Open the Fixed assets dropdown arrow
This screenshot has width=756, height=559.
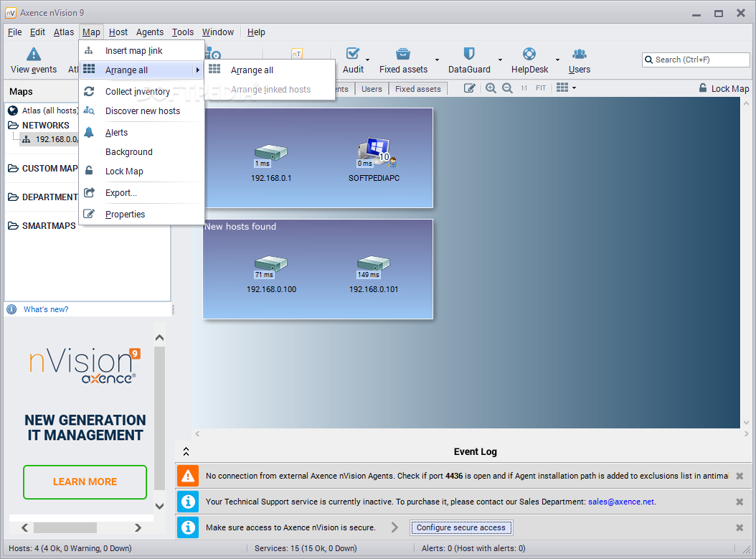[437, 60]
